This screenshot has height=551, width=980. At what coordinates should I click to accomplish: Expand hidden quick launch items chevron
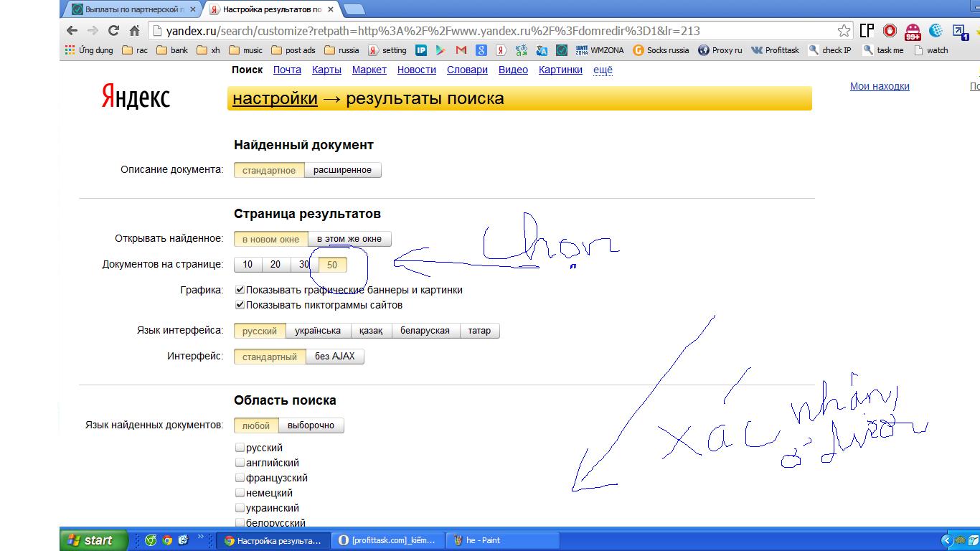(201, 536)
